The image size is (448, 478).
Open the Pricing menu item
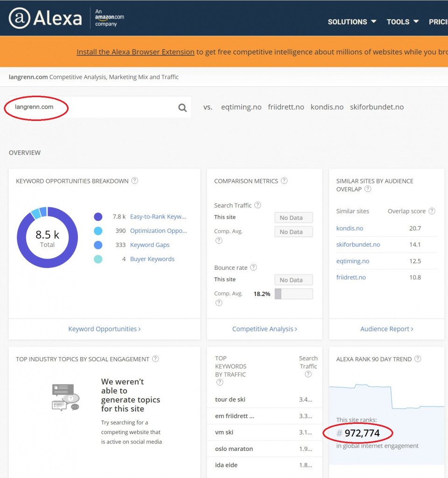[438, 22]
